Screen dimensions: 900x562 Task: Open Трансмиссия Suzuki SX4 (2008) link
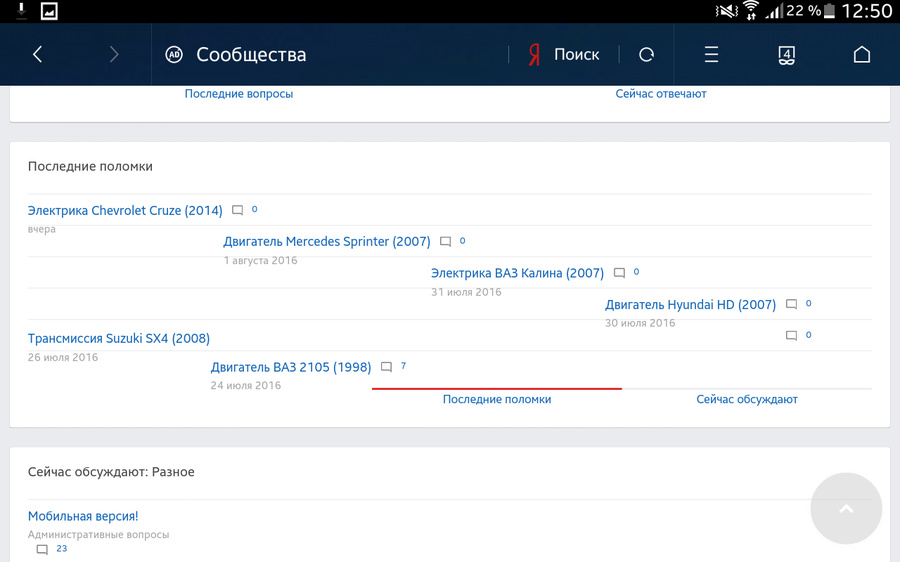(x=119, y=338)
